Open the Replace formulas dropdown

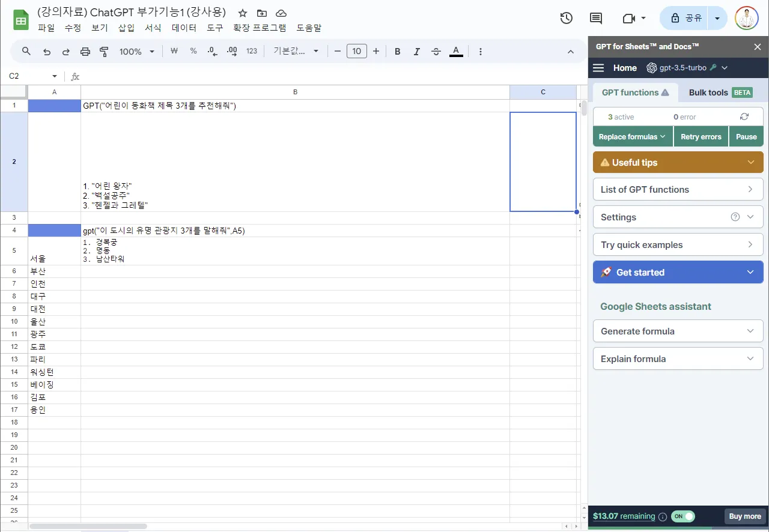pos(633,136)
